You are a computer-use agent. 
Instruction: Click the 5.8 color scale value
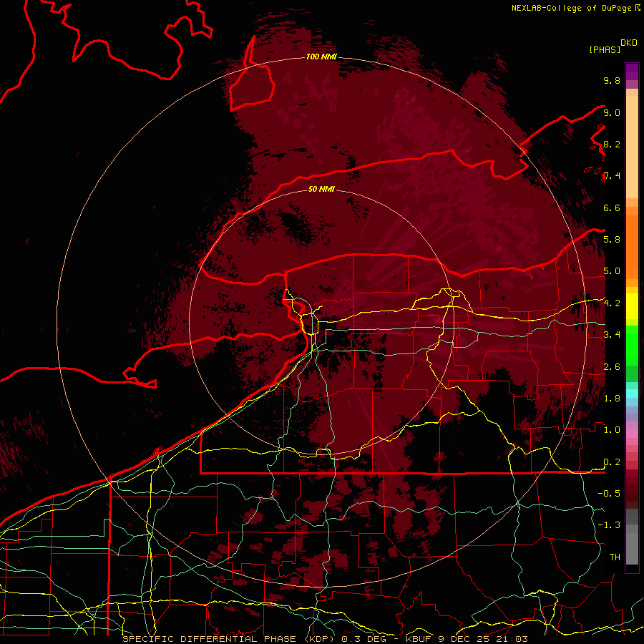tap(612, 239)
